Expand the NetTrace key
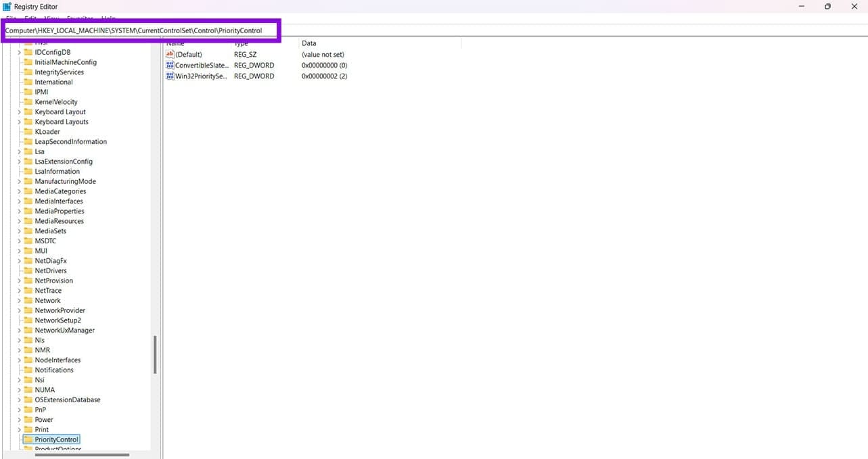 coord(20,291)
